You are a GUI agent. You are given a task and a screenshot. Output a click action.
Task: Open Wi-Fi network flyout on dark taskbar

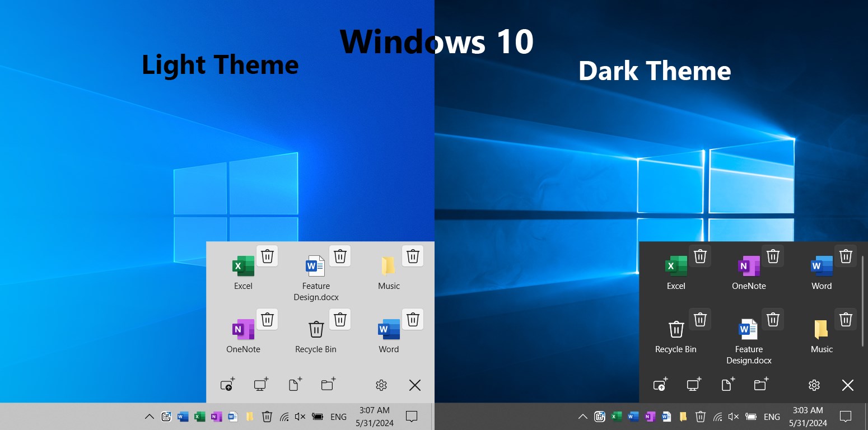pyautogui.click(x=718, y=417)
